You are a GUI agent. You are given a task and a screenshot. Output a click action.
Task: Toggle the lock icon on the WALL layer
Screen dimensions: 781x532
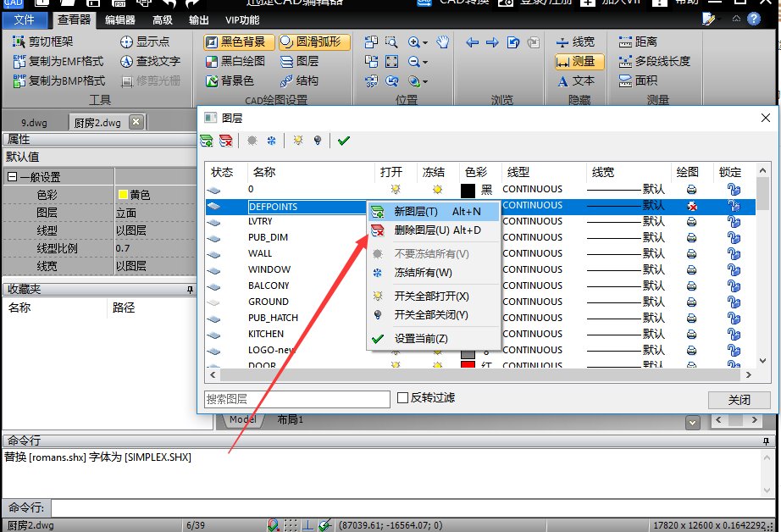tap(732, 252)
